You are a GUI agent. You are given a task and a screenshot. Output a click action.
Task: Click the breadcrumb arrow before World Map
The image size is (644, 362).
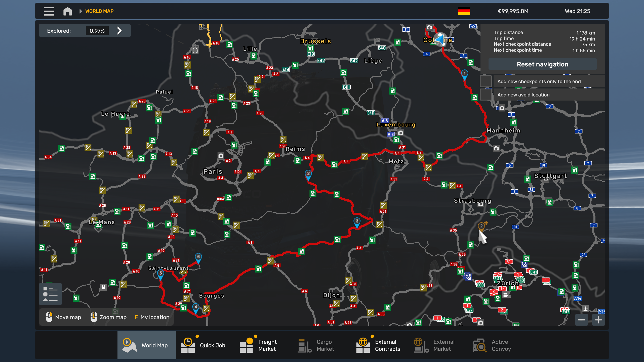coord(80,11)
